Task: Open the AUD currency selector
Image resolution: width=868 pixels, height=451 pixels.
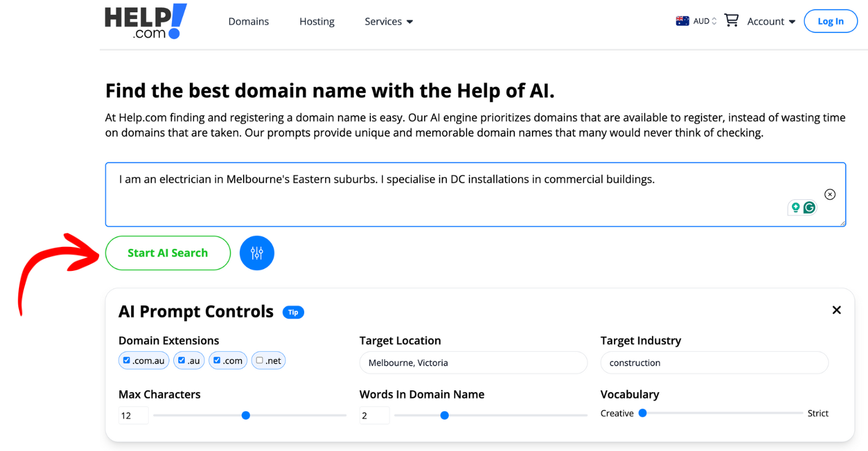Action: 705,21
